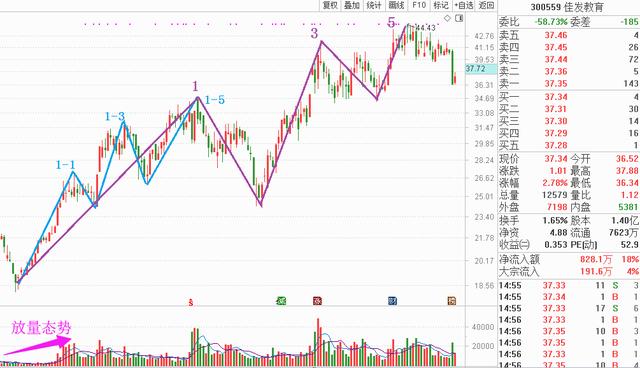
Task: Open the F10 company information tab
Action: pyautogui.click(x=419, y=5)
